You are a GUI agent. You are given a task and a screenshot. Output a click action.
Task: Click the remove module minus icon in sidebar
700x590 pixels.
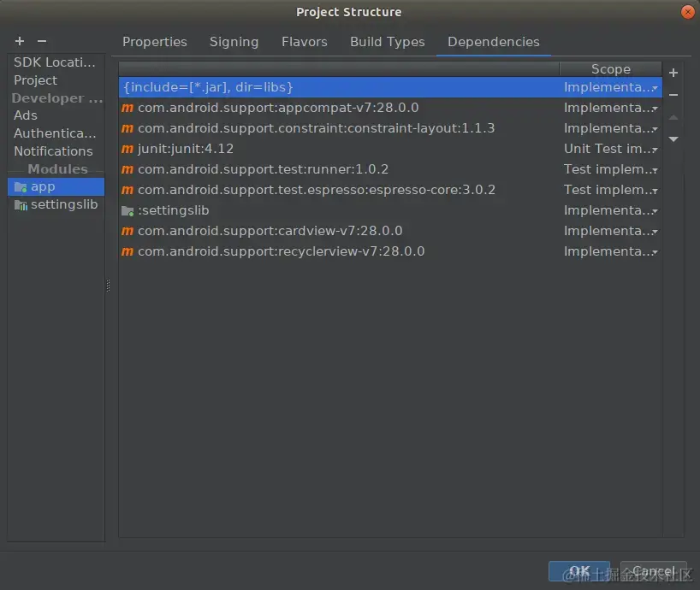tap(42, 41)
